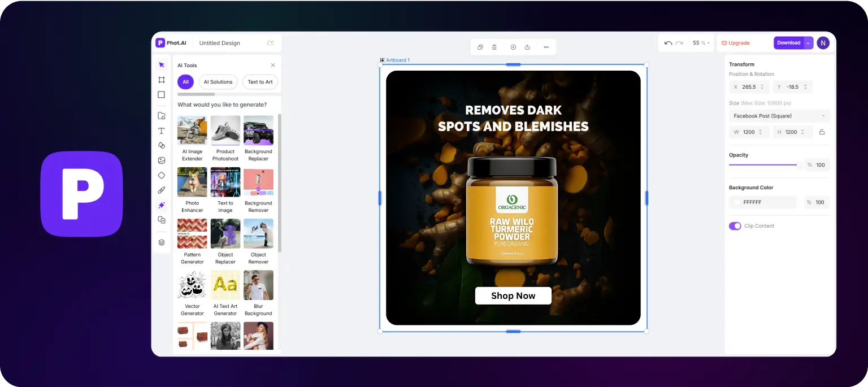
Task: Open the Phot.AI logo home
Action: point(171,43)
